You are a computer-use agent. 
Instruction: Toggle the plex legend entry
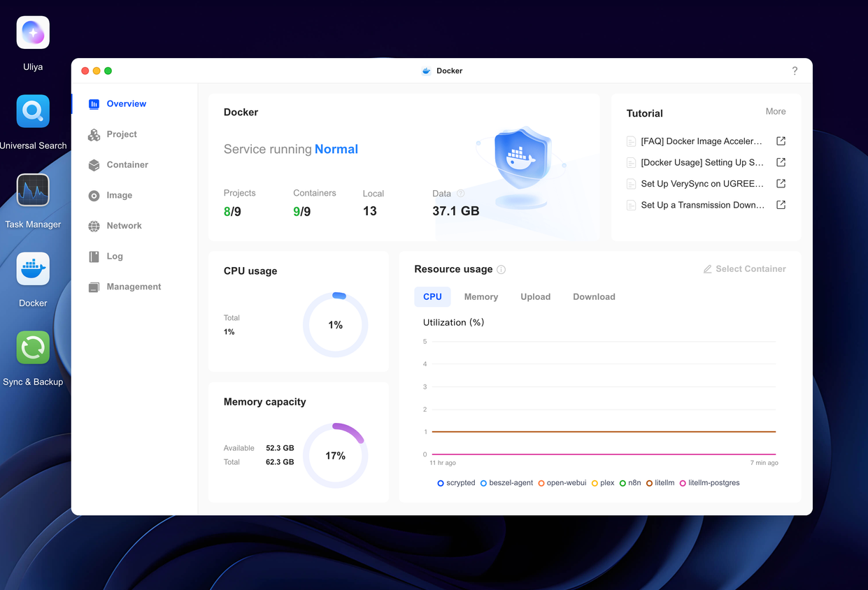(x=603, y=483)
